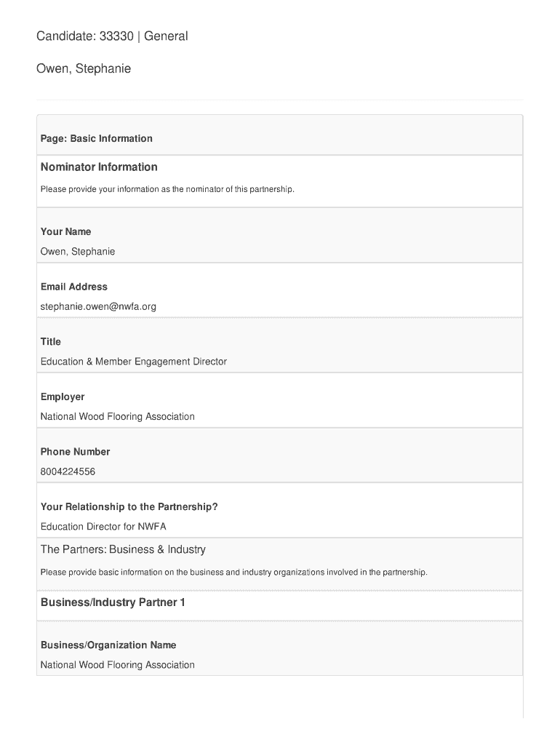
Task: Click the Title field label
Action: [x=51, y=341]
